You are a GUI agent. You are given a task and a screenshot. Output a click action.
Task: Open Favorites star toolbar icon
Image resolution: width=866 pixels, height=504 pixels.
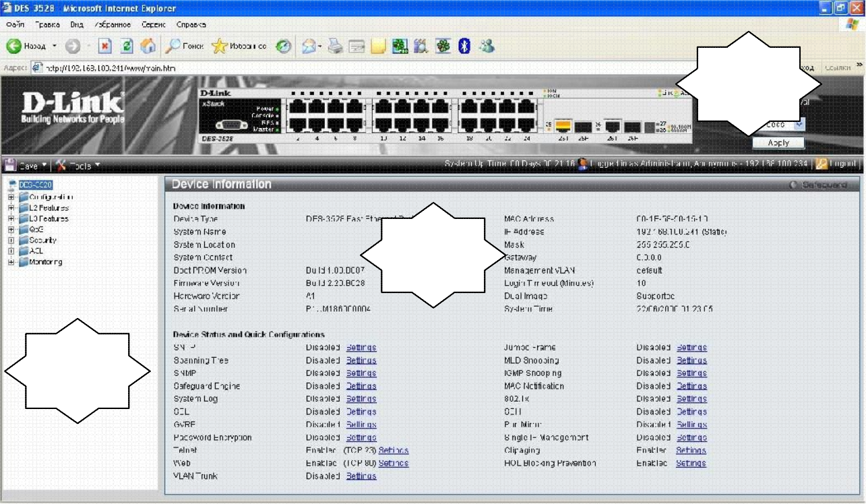point(220,46)
